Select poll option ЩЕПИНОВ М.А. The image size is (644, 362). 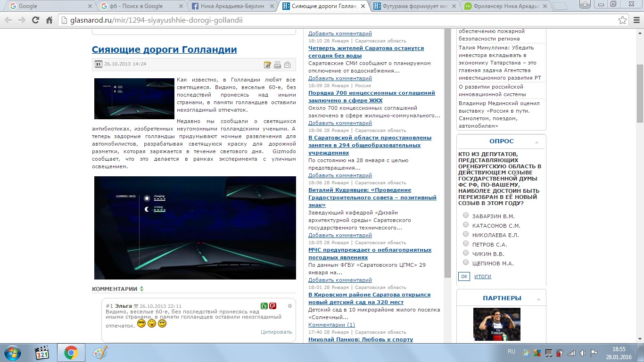pos(466,263)
